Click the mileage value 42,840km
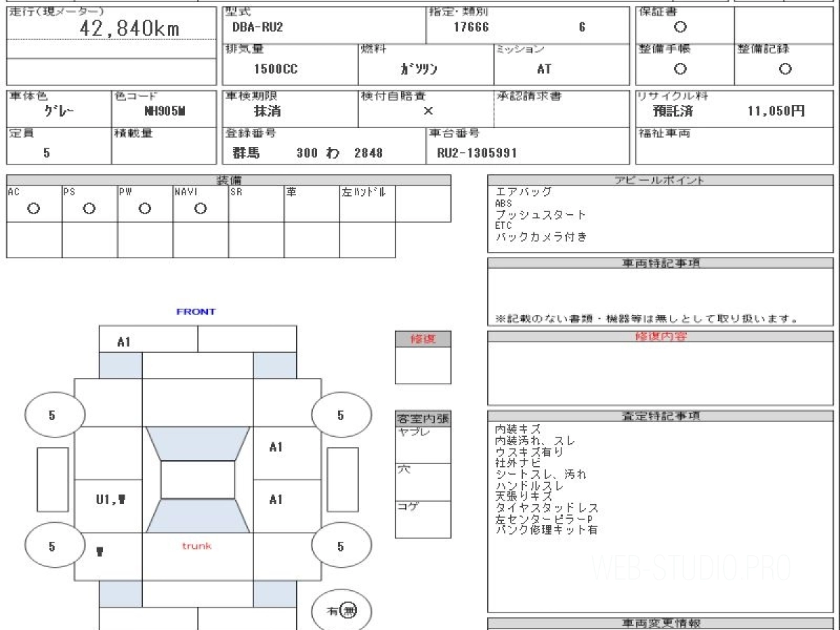 pos(131,28)
